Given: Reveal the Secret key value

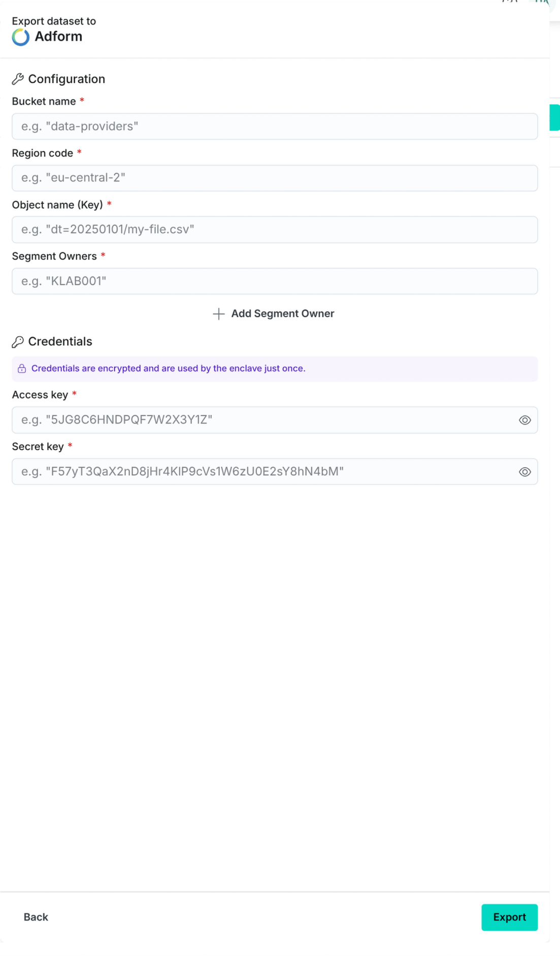Looking at the screenshot, I should (x=524, y=472).
